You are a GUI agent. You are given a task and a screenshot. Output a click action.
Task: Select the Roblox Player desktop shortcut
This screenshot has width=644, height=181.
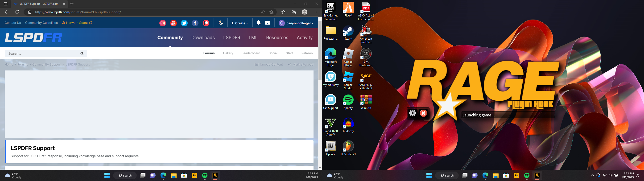(x=348, y=58)
